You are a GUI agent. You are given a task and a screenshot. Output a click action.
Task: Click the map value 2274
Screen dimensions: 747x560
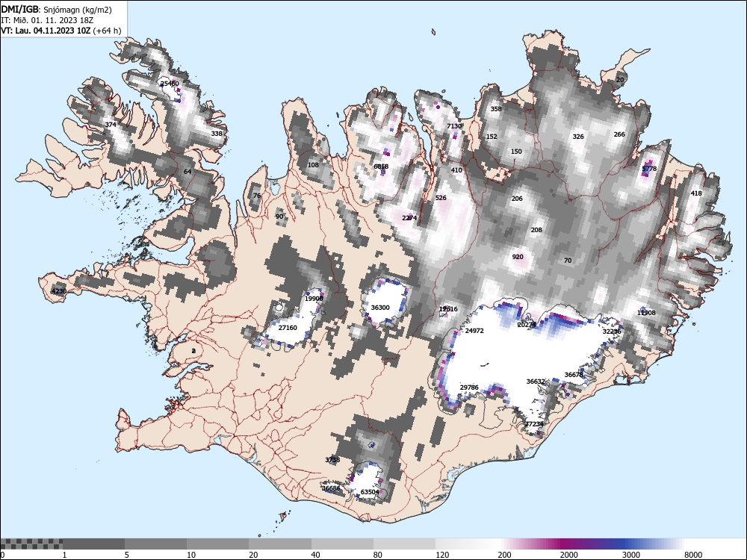point(409,217)
